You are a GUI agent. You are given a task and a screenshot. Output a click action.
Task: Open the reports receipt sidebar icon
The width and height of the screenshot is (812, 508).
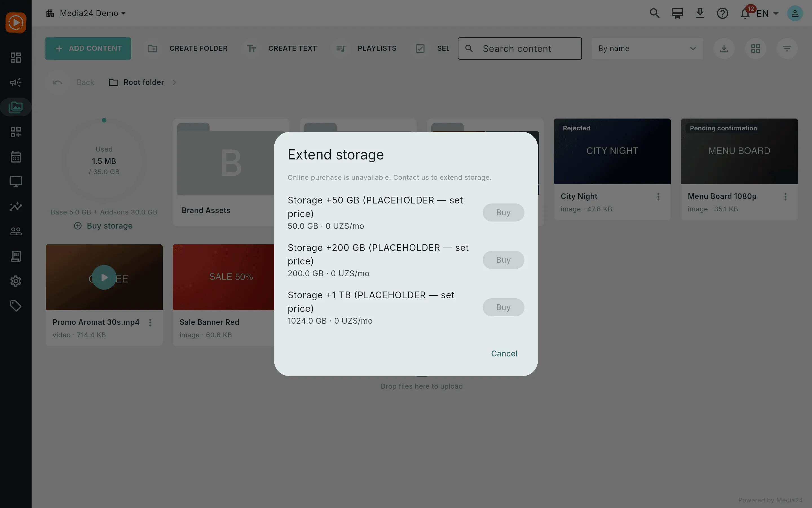tap(16, 256)
